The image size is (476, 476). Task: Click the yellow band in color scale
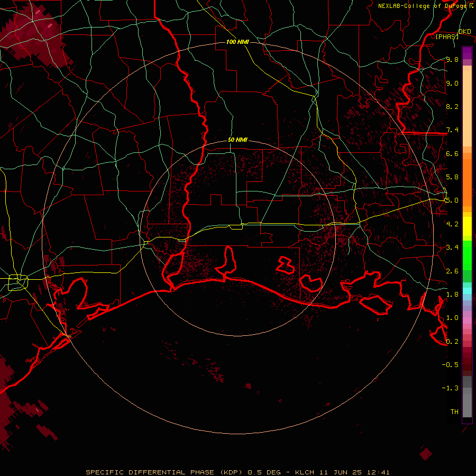pos(467,226)
